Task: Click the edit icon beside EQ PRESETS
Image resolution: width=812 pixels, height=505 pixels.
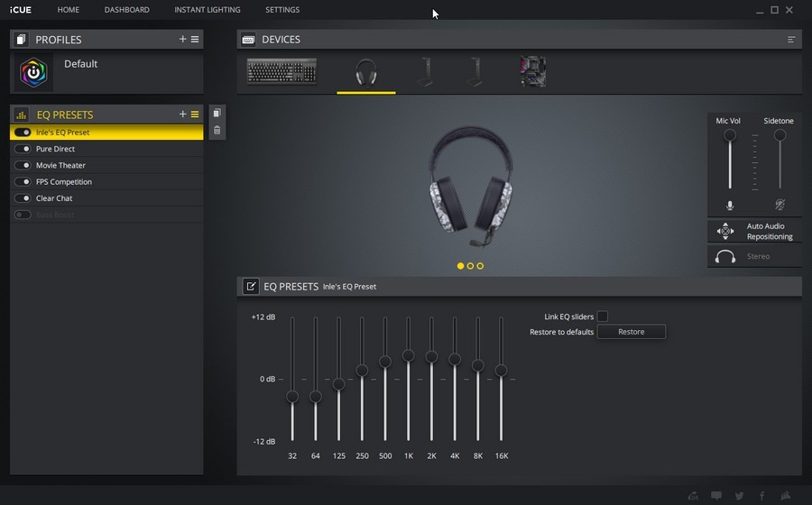Action: pyautogui.click(x=251, y=286)
